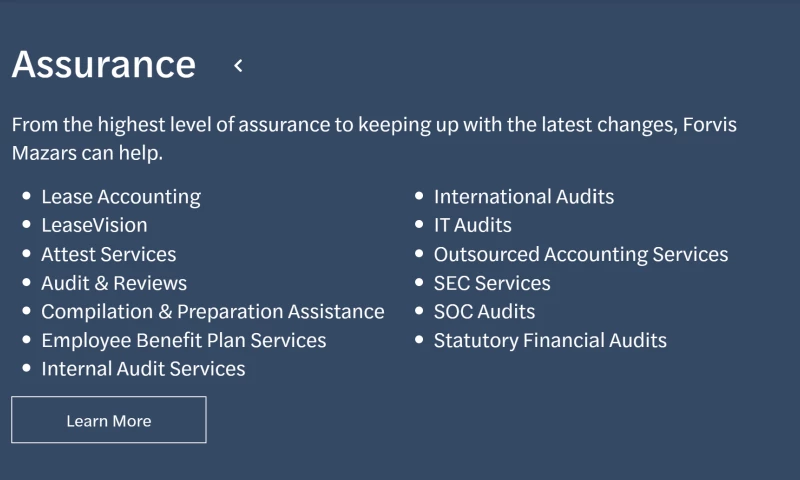
Task: Open Employee Benefit Plan Services
Action: coord(183,340)
